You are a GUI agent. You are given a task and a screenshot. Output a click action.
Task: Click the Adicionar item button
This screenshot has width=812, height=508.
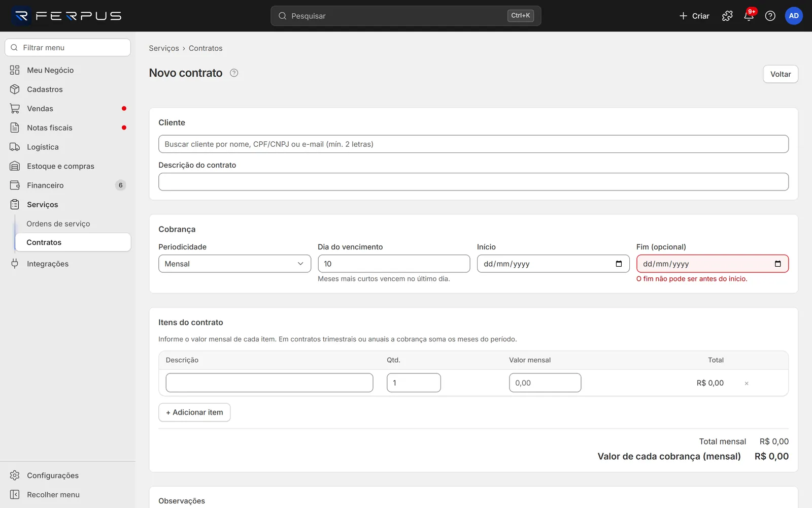coord(194,412)
